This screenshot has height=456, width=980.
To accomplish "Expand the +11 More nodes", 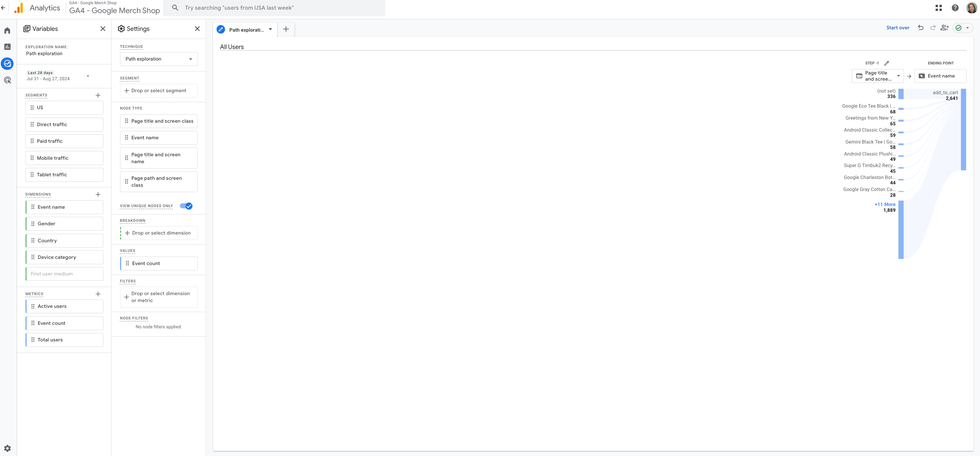I will click(x=885, y=204).
